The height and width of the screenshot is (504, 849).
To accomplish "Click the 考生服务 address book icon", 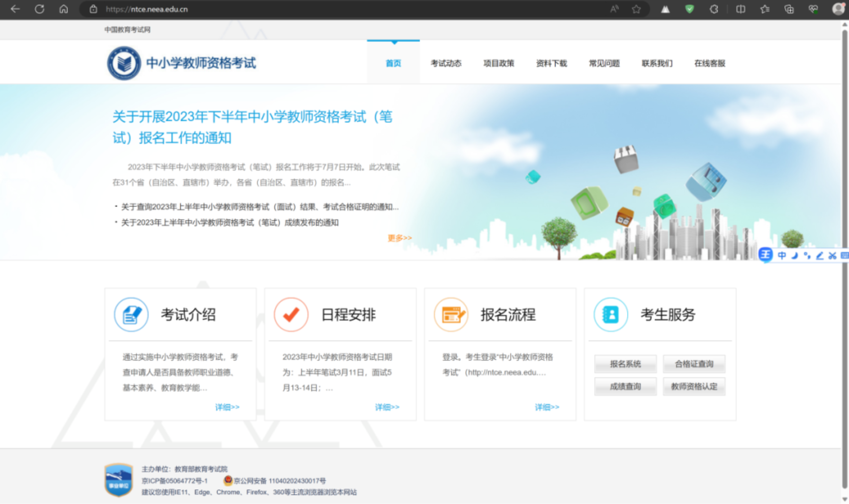I will [x=611, y=314].
